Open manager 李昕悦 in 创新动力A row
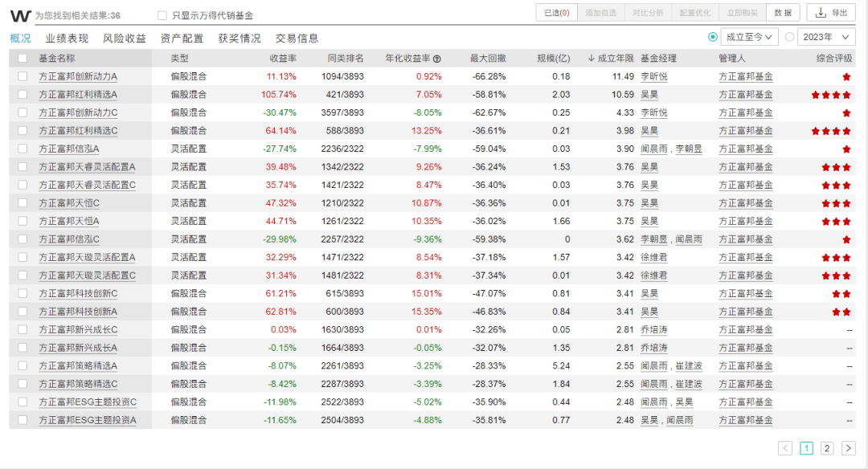868x469 pixels. [653, 77]
